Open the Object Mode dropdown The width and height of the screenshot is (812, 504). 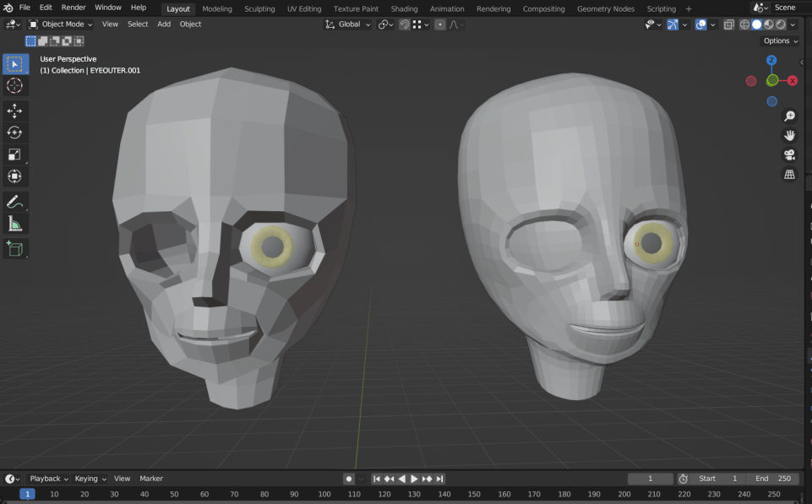click(x=61, y=24)
